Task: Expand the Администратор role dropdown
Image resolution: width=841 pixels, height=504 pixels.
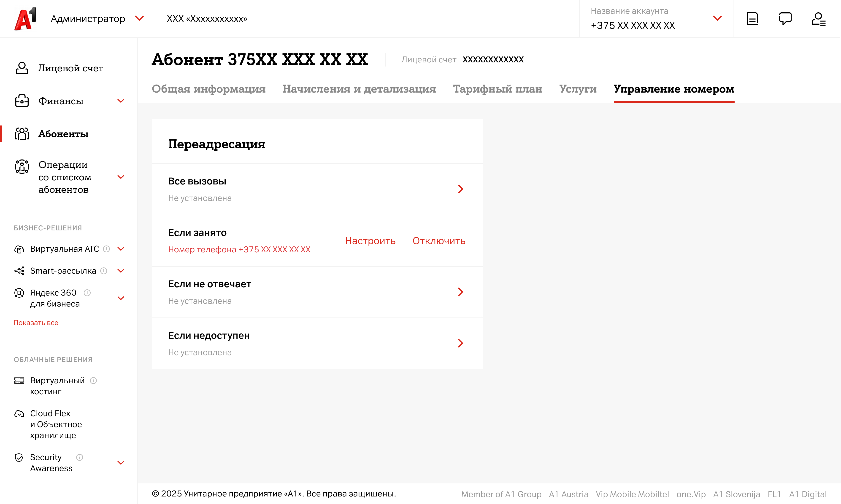Action: point(139,18)
